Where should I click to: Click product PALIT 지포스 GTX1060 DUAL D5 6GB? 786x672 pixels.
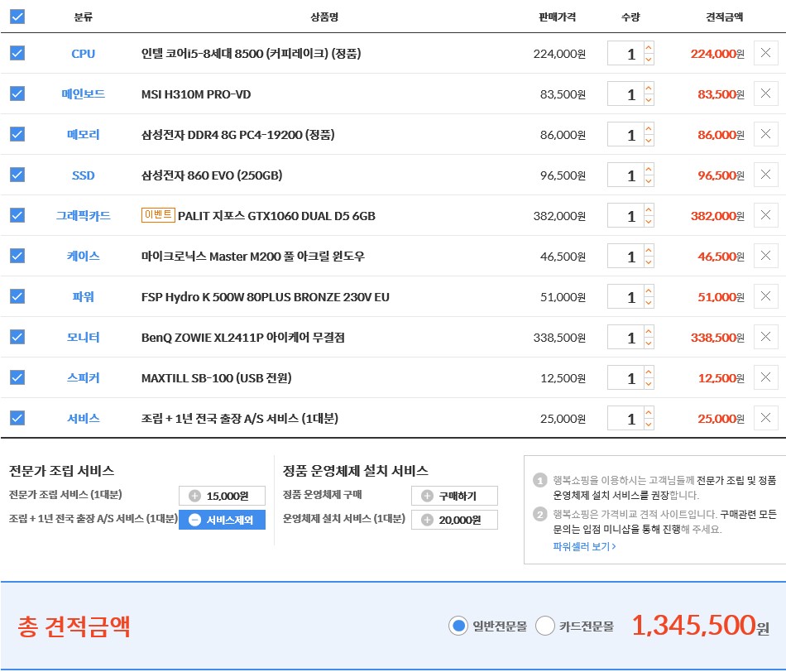tap(276, 216)
